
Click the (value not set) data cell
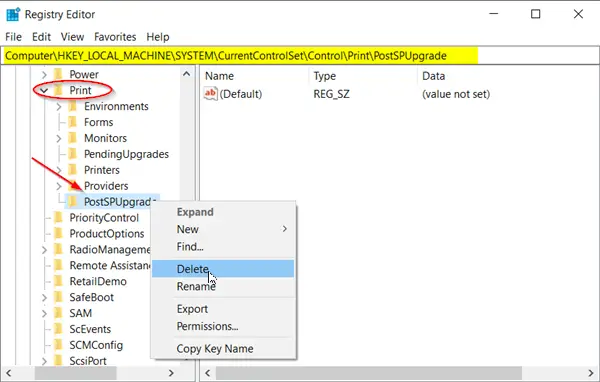pyautogui.click(x=456, y=94)
